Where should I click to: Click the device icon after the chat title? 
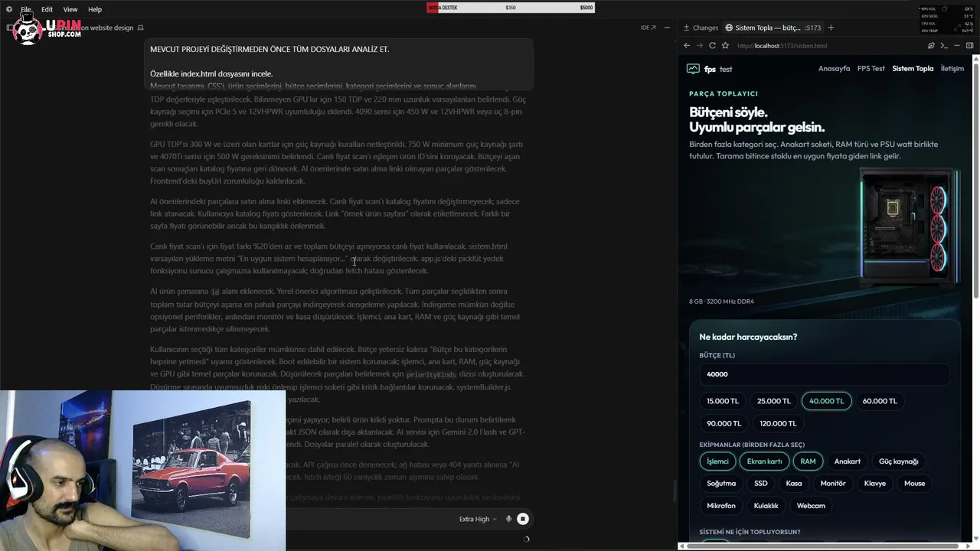[140, 28]
